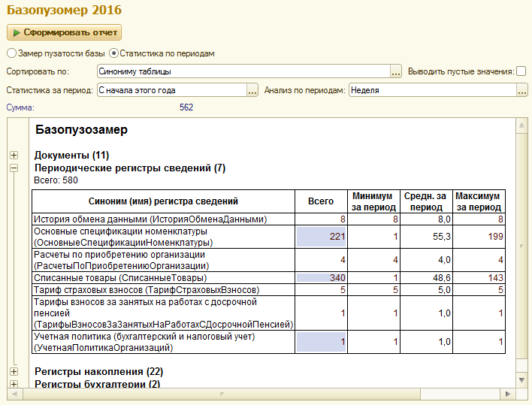Click the Анализ по периодам field
Image resolution: width=532 pixels, height=405 pixels.
click(431, 90)
